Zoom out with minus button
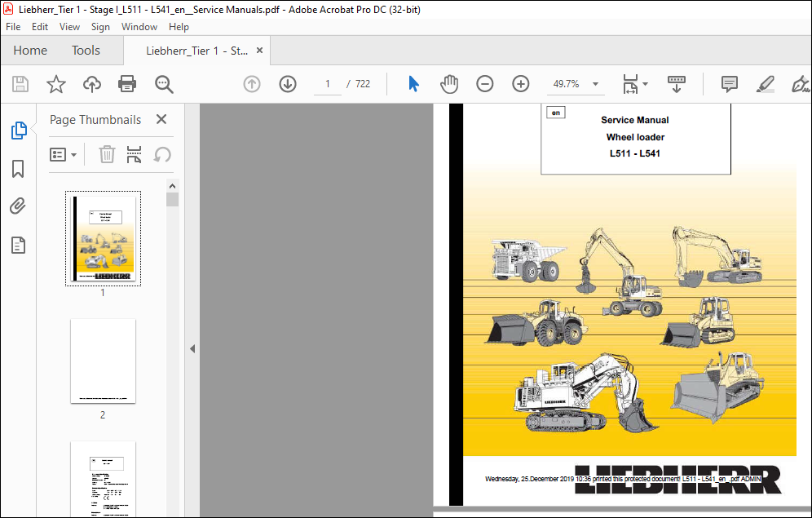 (485, 84)
